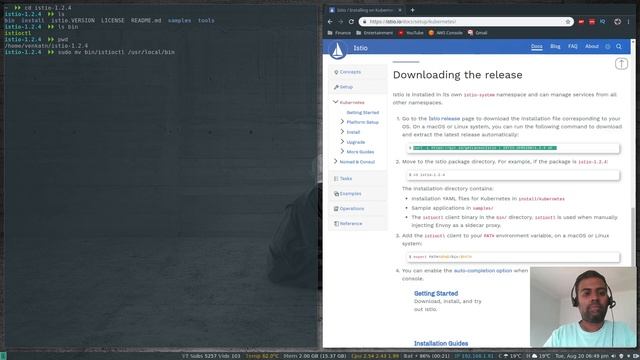Click the site lock icon in address bar

[x=364, y=22]
